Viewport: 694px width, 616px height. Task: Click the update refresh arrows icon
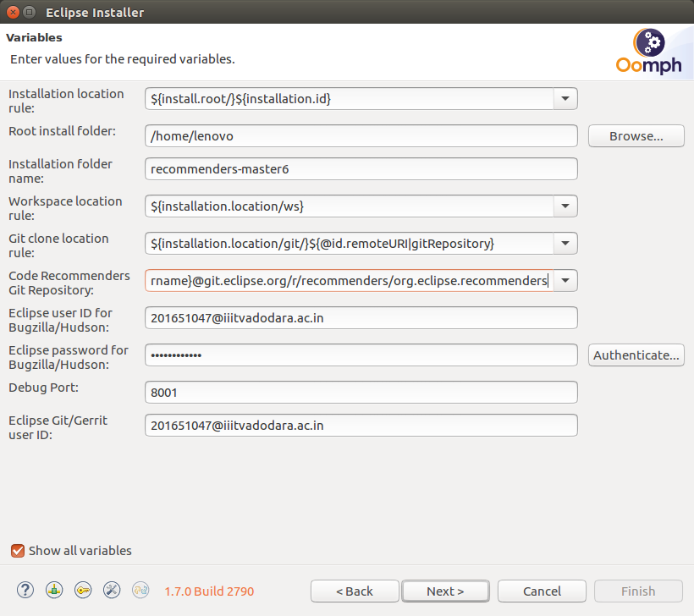click(x=140, y=591)
